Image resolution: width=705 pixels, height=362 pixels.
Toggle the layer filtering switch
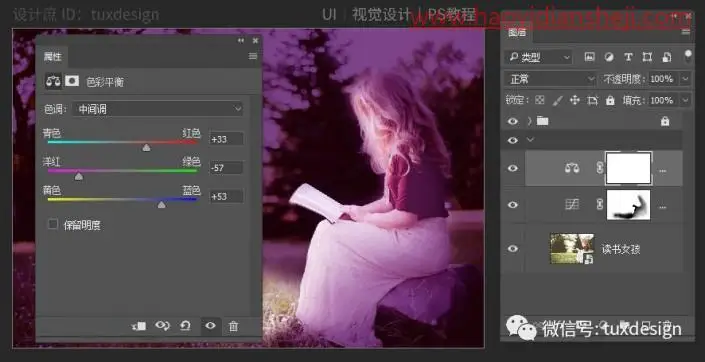coord(688,56)
